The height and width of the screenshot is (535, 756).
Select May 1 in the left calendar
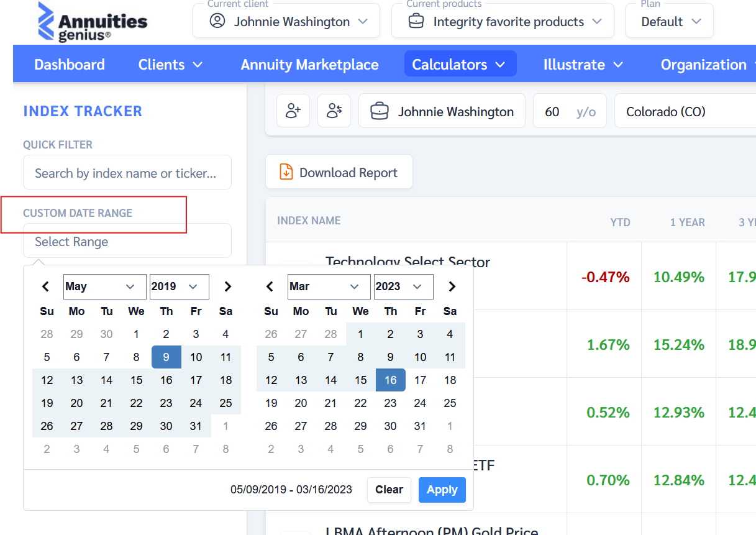click(137, 334)
